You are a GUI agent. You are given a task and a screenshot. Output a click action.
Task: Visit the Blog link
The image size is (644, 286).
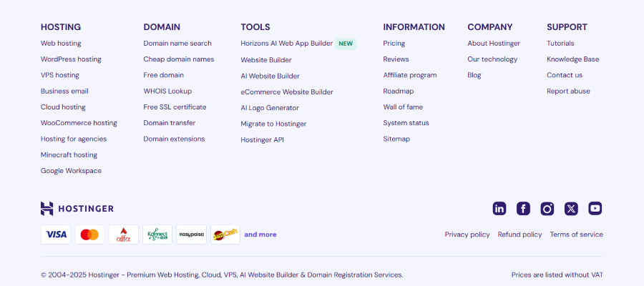pyautogui.click(x=474, y=75)
